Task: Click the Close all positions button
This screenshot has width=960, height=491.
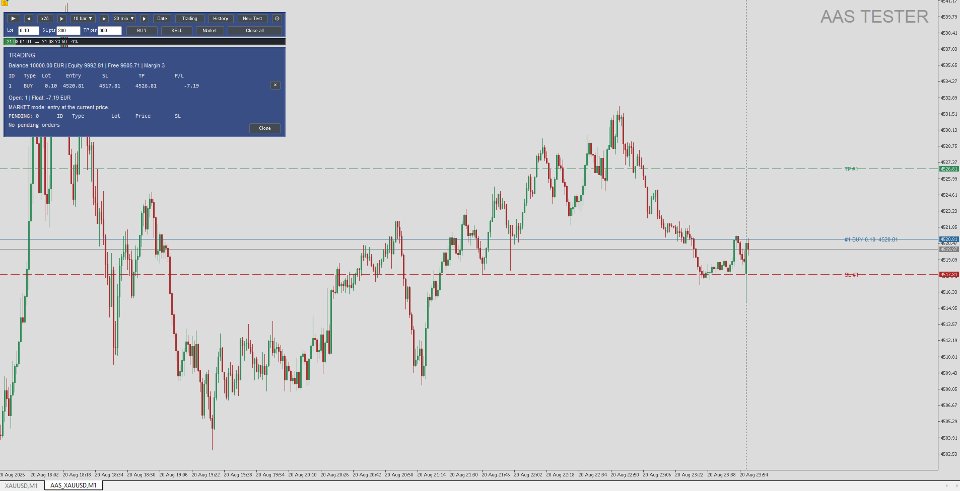Action: tap(255, 31)
